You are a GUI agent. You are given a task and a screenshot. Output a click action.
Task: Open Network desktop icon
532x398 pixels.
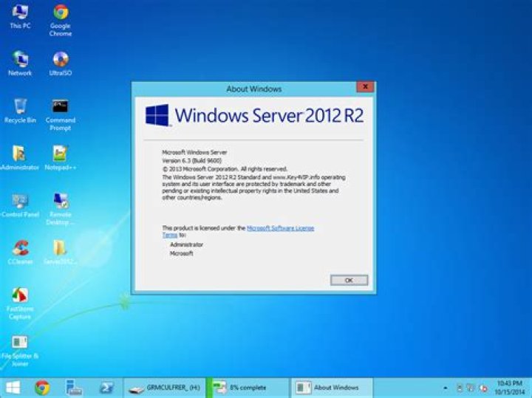[x=20, y=64]
